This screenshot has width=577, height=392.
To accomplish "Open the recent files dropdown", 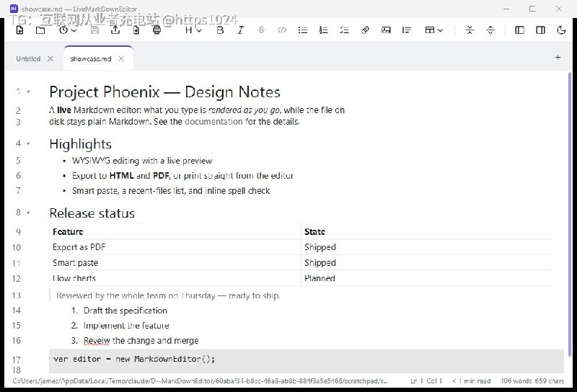I will pyautogui.click(x=68, y=30).
